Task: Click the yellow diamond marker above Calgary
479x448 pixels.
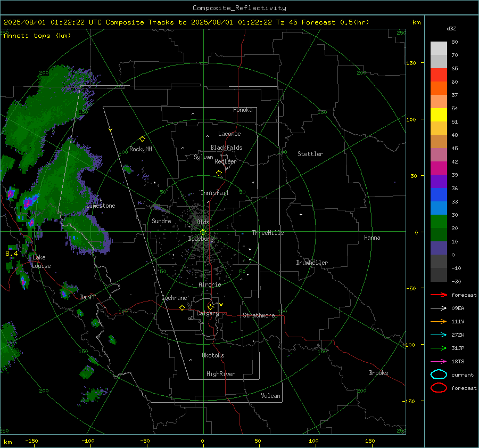Action: pos(210,307)
